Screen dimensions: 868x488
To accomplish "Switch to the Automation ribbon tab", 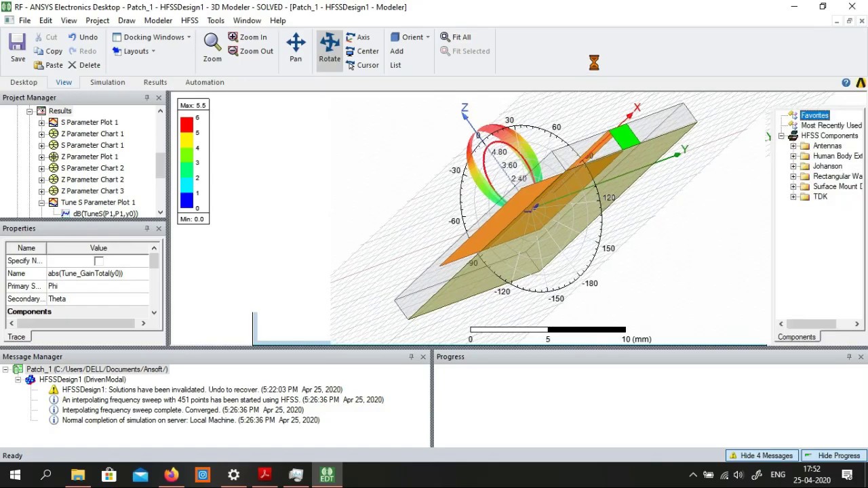I will (205, 82).
